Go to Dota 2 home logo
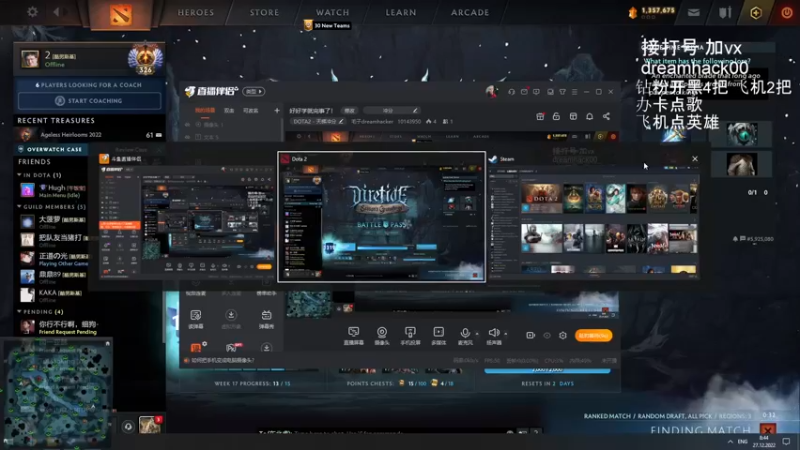800x450 pixels. (x=120, y=14)
